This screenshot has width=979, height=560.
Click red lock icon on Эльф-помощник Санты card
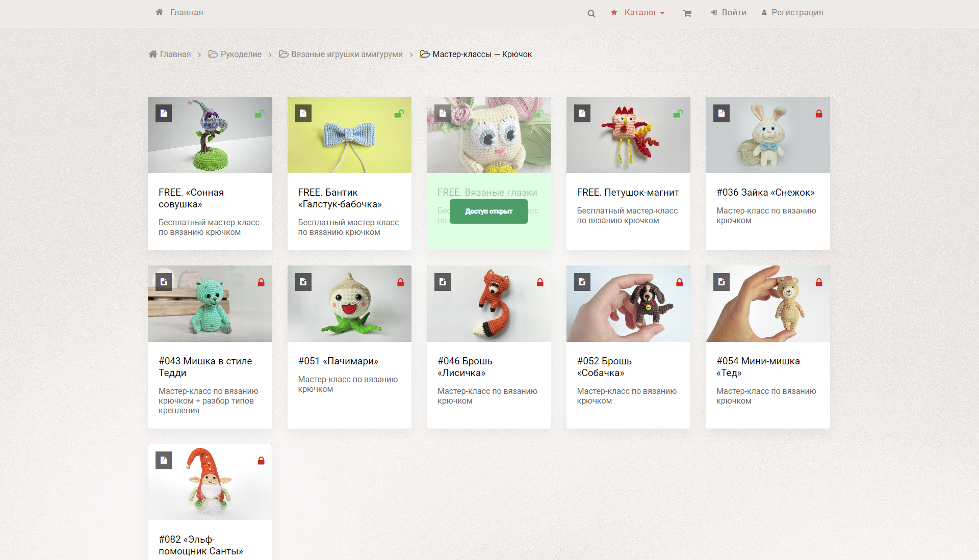[x=261, y=461]
